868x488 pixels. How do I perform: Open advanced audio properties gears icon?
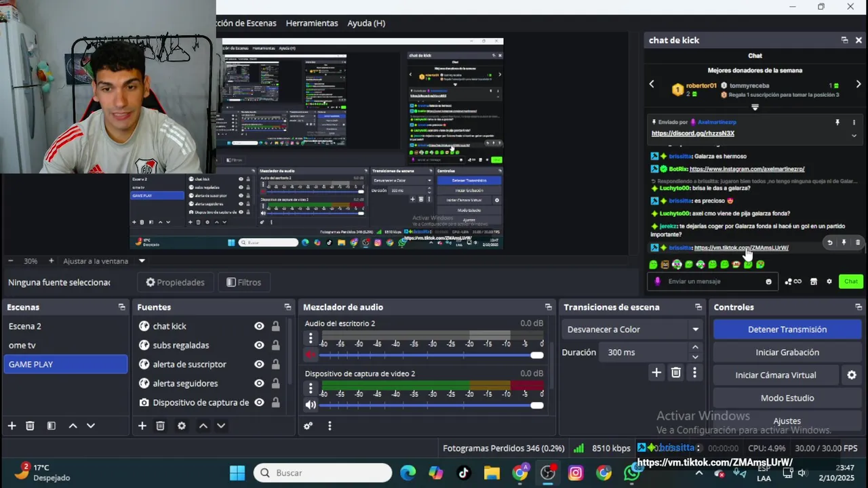[x=308, y=426]
